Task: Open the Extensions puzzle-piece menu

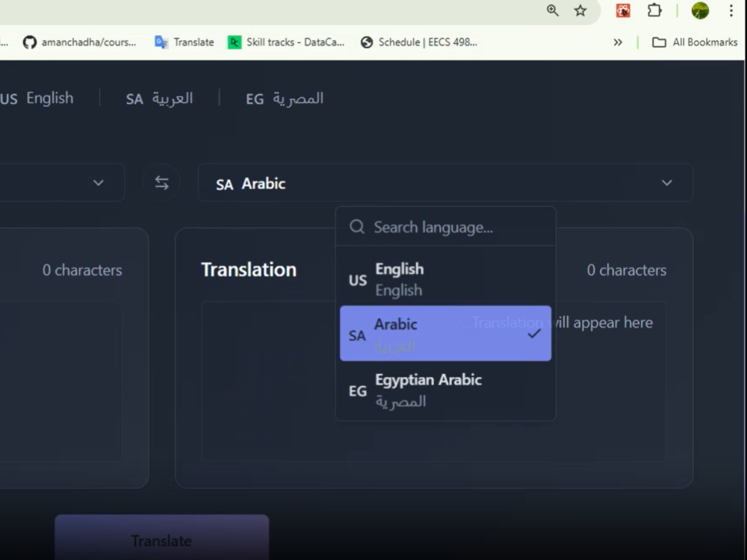Action: pos(654,10)
